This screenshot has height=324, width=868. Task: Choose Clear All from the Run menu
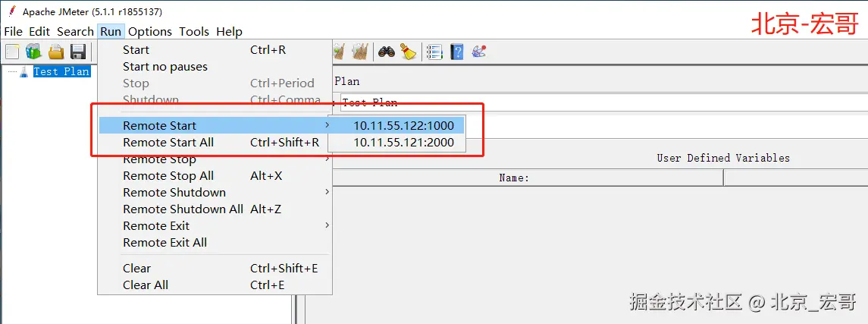215,285
